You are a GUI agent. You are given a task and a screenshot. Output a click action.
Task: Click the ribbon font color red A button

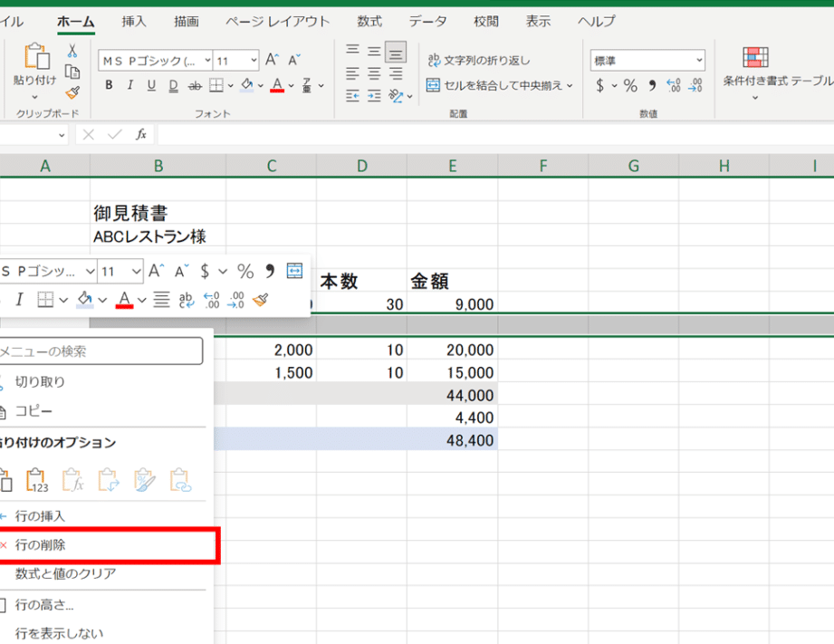point(277,86)
